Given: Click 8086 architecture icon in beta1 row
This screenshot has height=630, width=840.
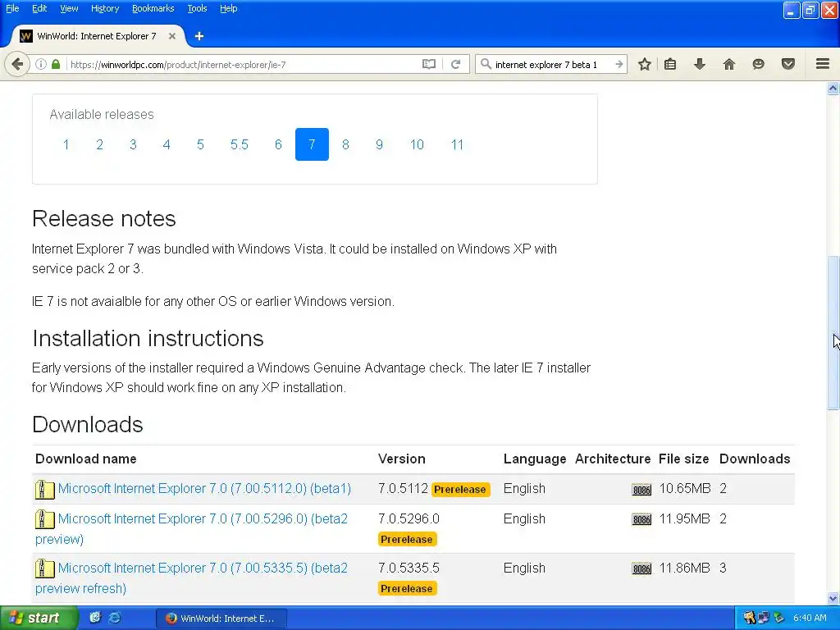Looking at the screenshot, I should [641, 490].
